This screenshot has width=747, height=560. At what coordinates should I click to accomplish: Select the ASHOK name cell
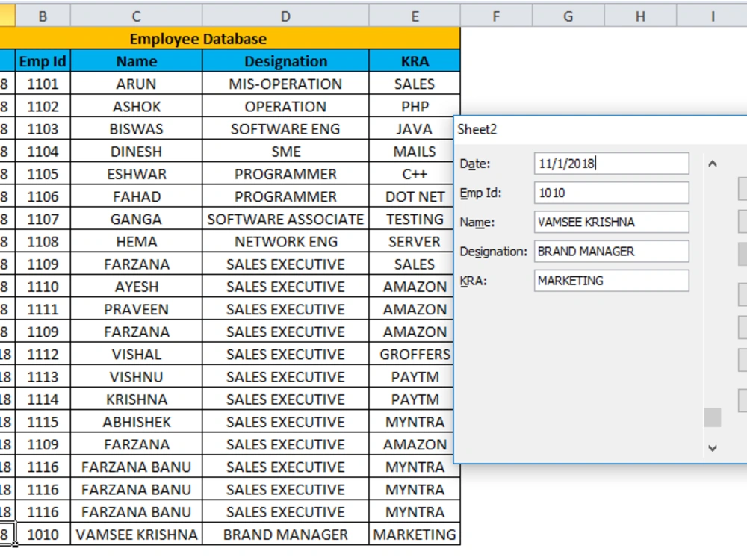pos(136,106)
